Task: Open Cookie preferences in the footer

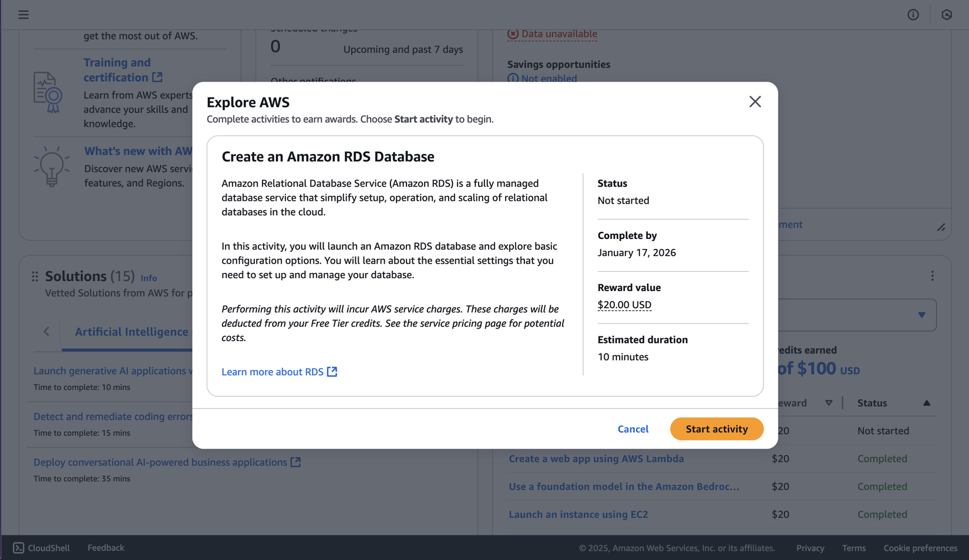Action: [x=920, y=548]
